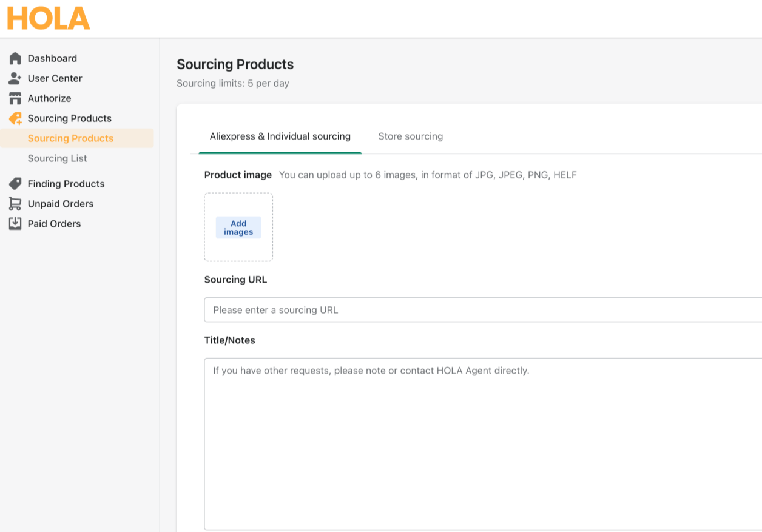This screenshot has height=532, width=762.
Task: Switch to Store sourcing tab
Action: pos(410,136)
